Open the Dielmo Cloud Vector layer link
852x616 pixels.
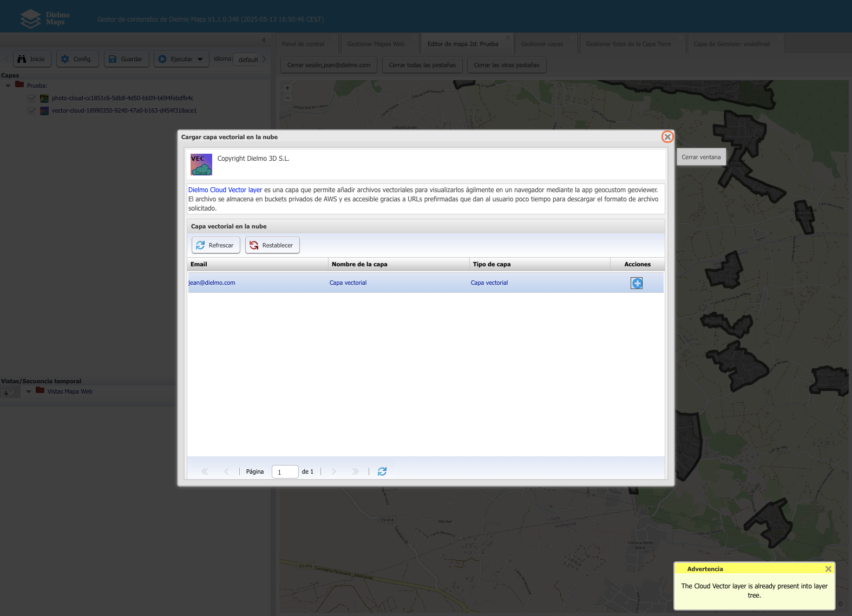click(x=225, y=190)
